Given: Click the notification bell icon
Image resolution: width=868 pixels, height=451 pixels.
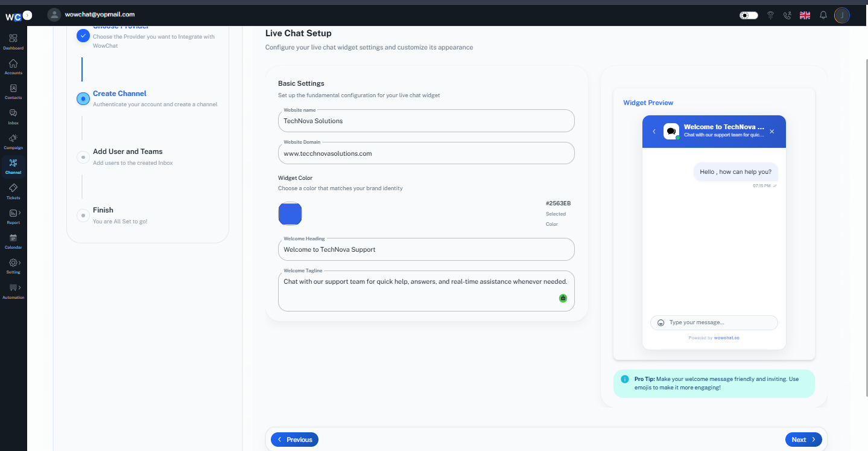Looking at the screenshot, I should (x=823, y=15).
